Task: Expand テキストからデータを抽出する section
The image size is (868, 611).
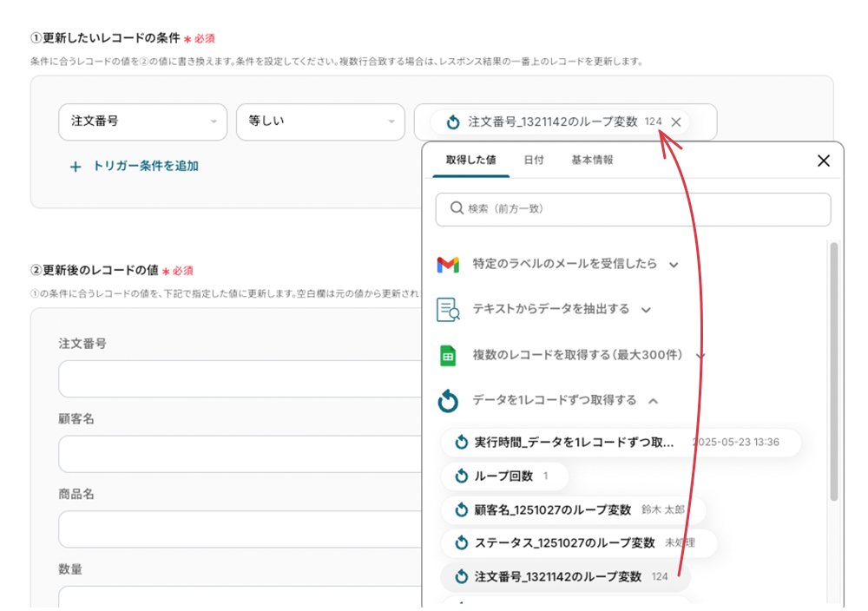Action: click(646, 310)
